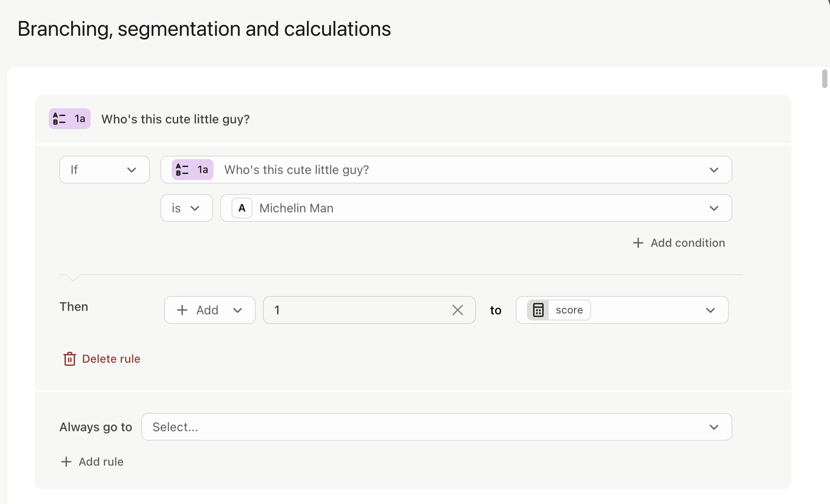
Task: Click the 1a badge inside the If condition row
Action: point(192,170)
